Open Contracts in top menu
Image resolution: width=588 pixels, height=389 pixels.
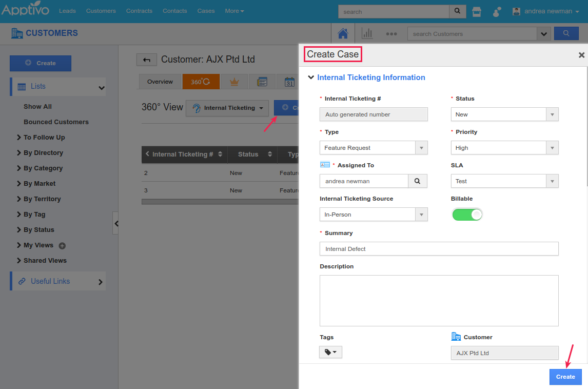coord(139,11)
